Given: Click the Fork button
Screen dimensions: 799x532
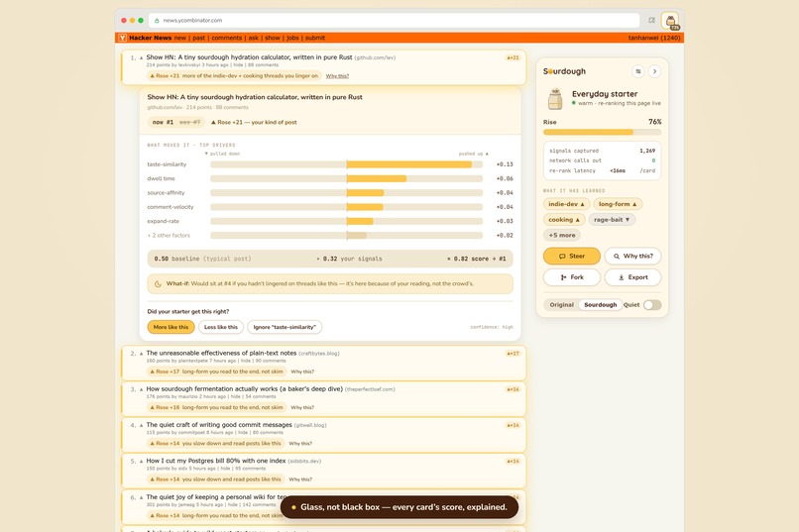Looking at the screenshot, I should click(x=572, y=277).
